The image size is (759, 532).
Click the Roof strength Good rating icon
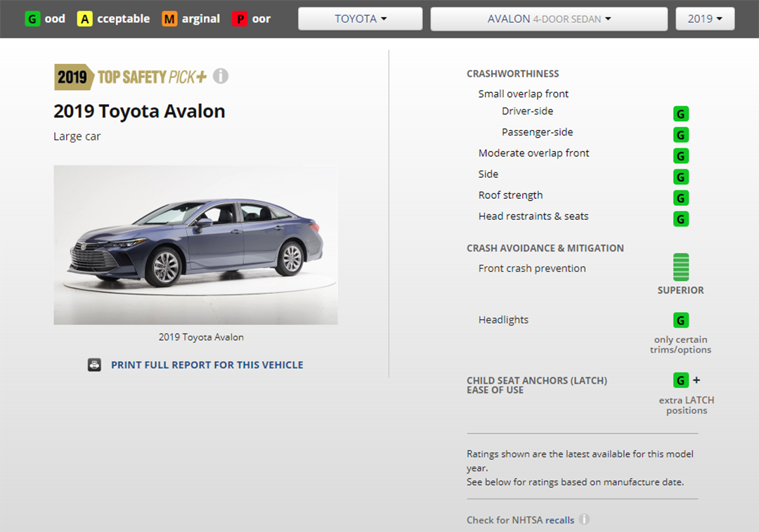click(680, 198)
